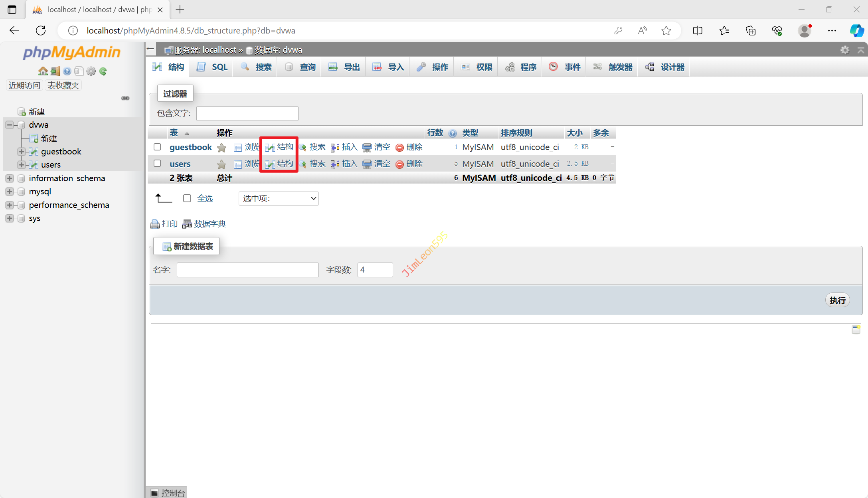Click the row count help icon
868x498 pixels.
click(x=453, y=133)
